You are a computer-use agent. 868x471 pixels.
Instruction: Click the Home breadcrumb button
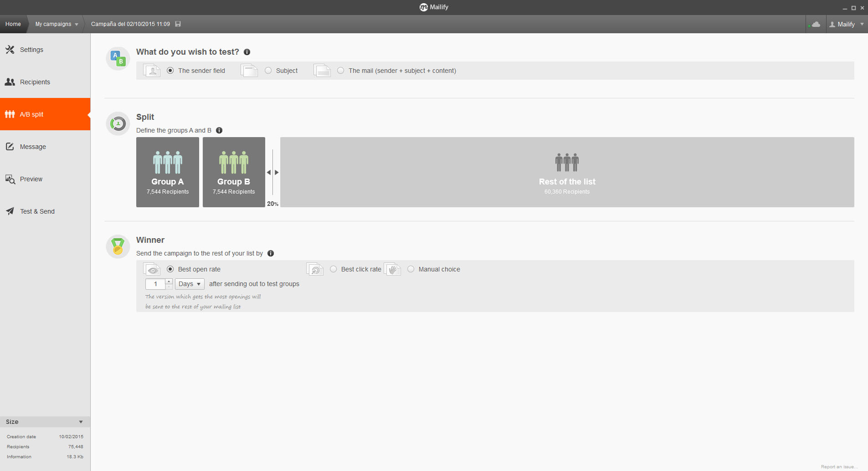(x=13, y=24)
